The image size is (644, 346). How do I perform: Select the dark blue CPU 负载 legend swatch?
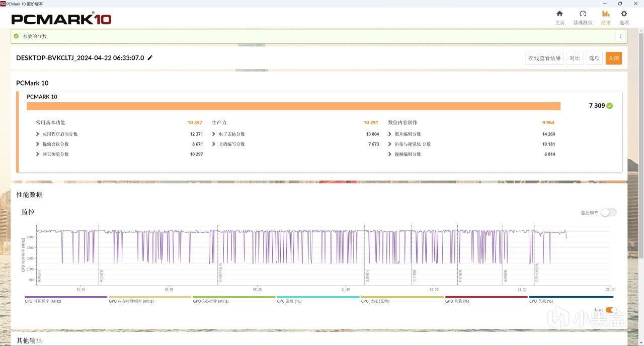pyautogui.click(x=571, y=297)
